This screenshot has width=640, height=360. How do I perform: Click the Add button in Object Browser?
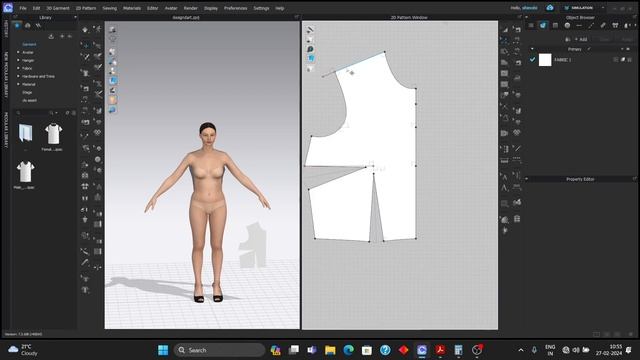581,39
